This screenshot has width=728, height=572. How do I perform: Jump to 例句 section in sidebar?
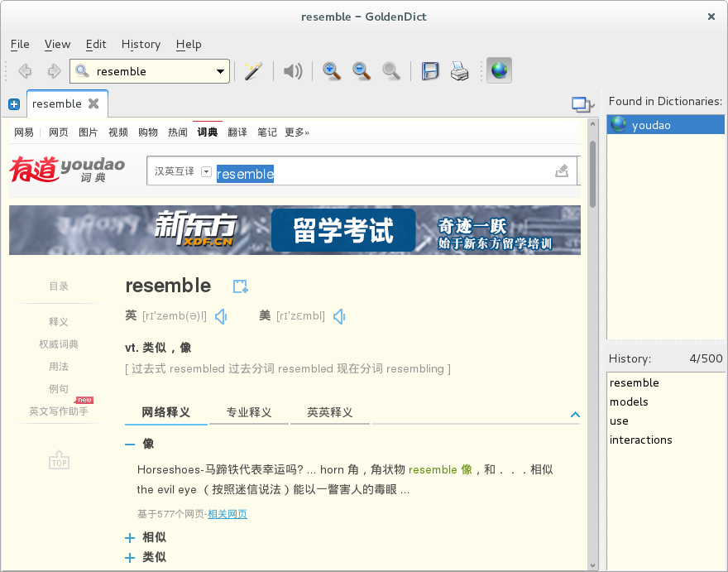click(59, 389)
